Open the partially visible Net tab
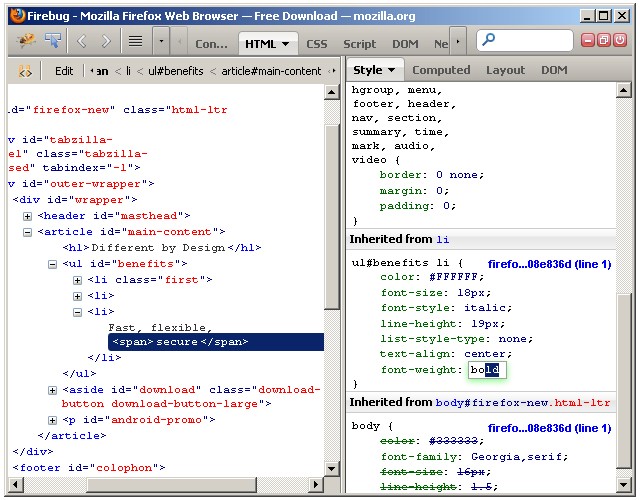This screenshot has width=640, height=500. 441,44
